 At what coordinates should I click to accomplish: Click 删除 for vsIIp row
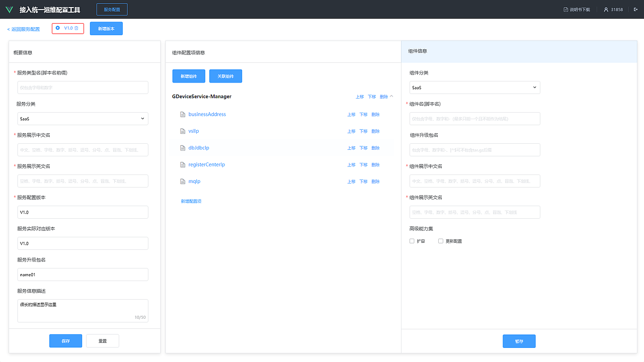coord(375,131)
